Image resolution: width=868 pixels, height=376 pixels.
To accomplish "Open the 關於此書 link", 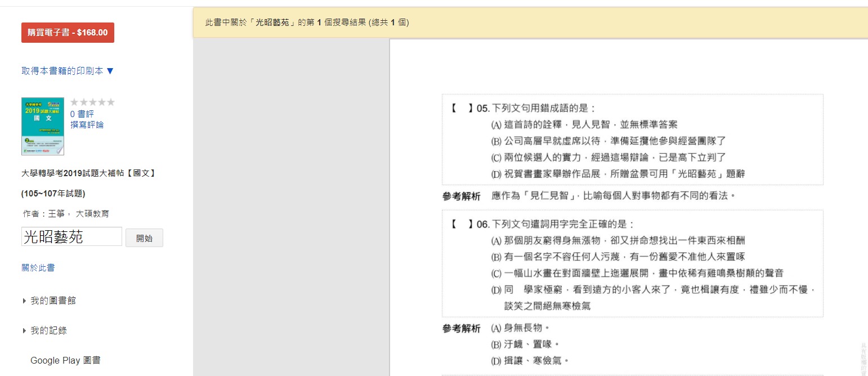I will (x=38, y=268).
